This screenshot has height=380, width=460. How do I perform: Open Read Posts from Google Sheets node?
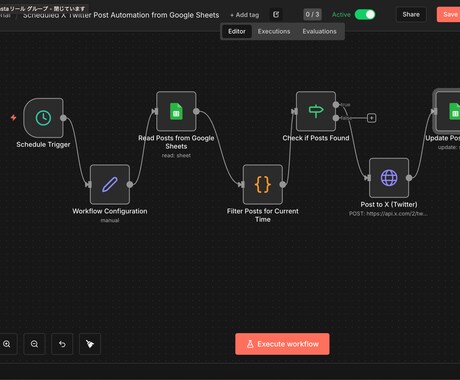point(176,111)
